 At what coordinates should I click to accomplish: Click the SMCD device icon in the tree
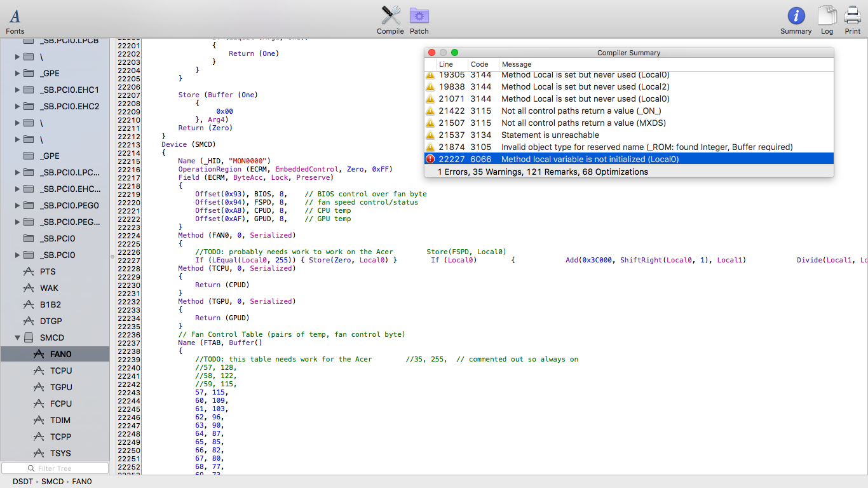[29, 337]
